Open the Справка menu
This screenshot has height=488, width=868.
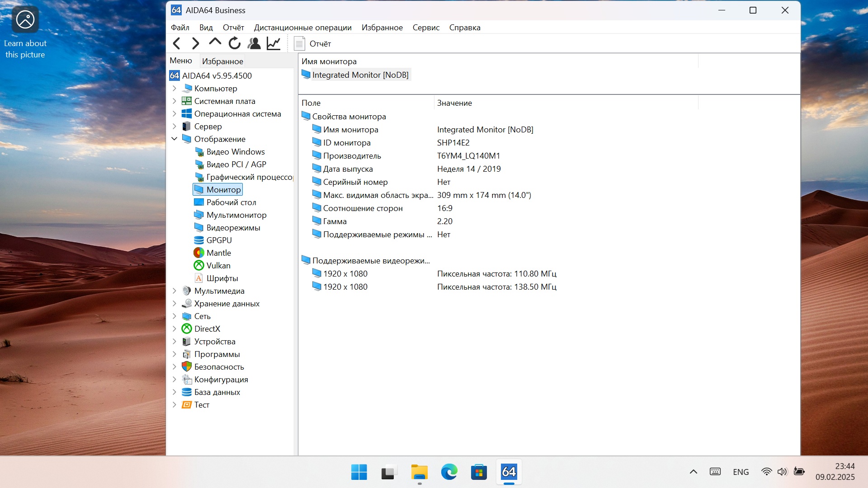coord(465,28)
